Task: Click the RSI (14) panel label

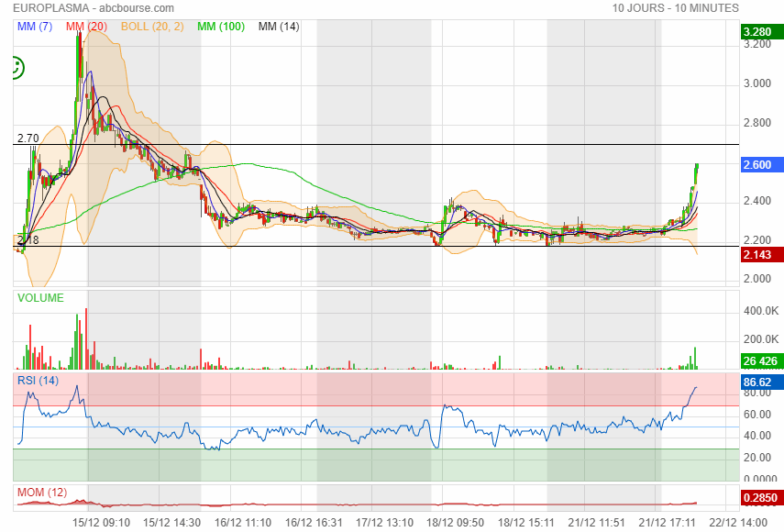Action: (x=38, y=381)
